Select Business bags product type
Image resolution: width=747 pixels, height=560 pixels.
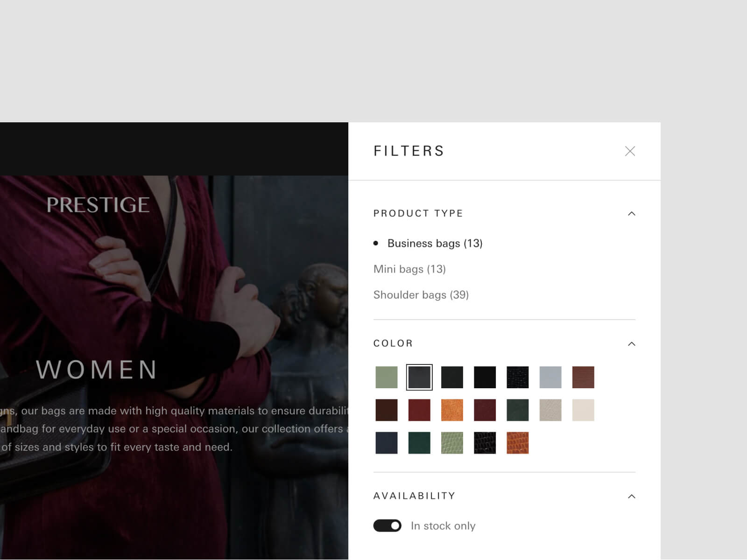(x=434, y=244)
